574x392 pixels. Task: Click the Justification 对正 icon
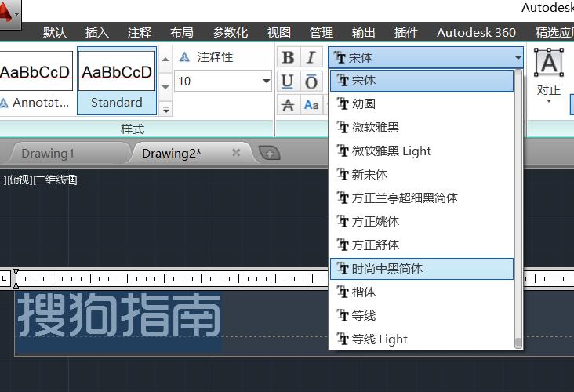549,63
